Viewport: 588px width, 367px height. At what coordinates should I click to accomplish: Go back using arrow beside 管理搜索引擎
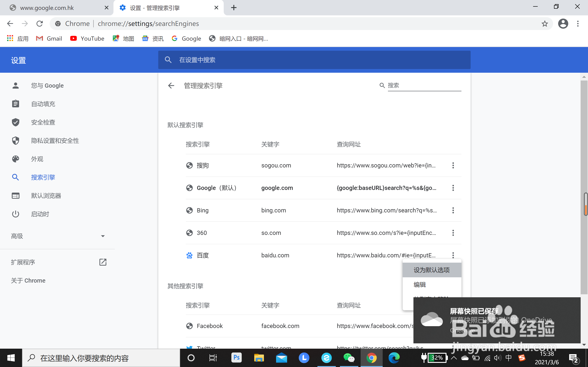[171, 85]
